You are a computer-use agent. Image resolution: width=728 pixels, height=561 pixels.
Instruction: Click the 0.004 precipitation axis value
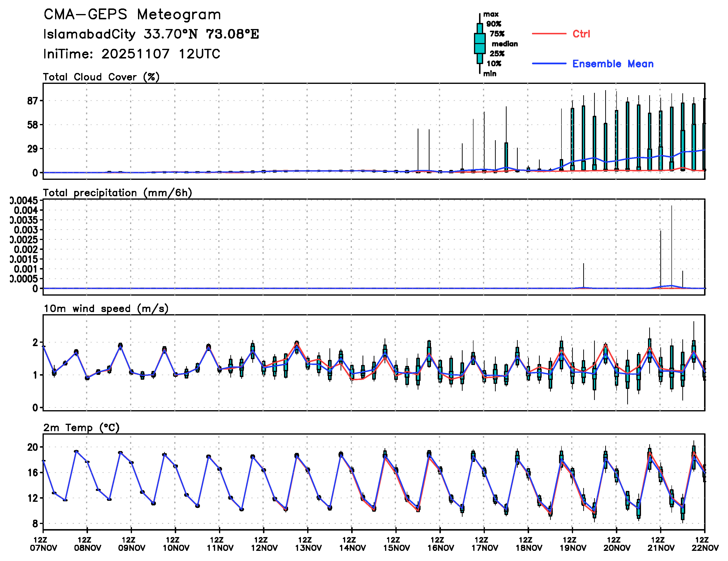(x=26, y=210)
